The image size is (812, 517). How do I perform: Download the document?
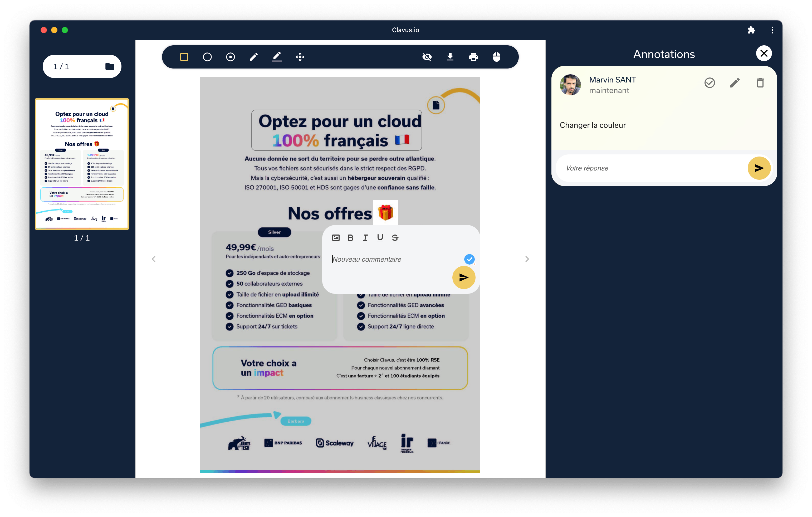[450, 57]
